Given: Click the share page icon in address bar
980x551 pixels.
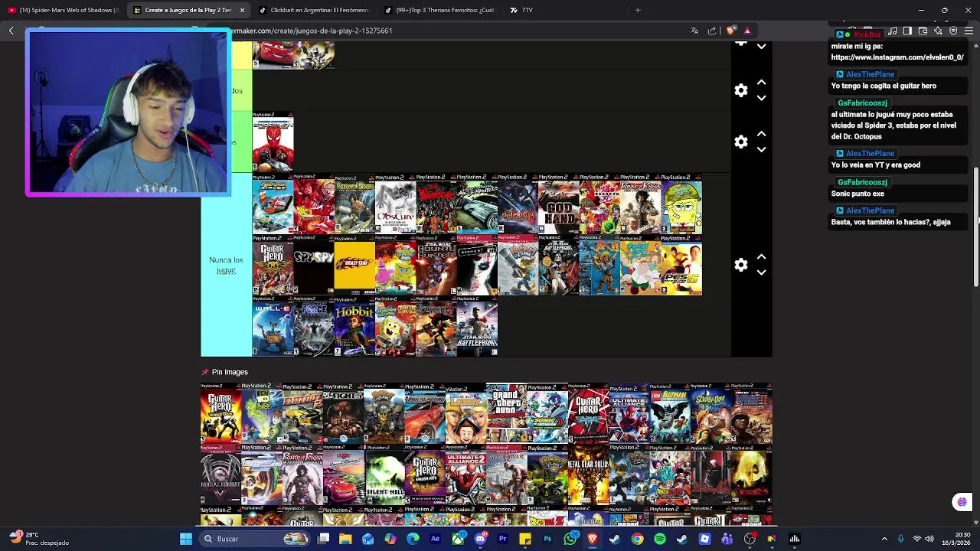Looking at the screenshot, I should tap(712, 31).
